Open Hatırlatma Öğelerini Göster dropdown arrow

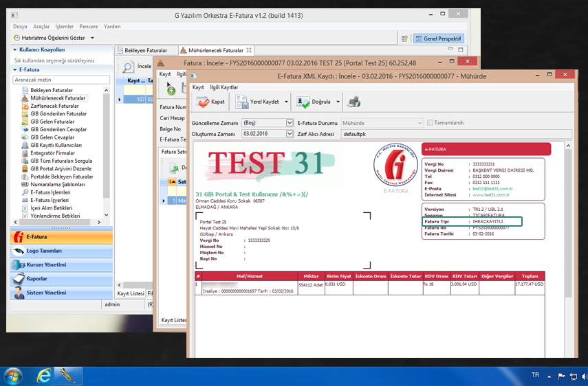(92, 38)
